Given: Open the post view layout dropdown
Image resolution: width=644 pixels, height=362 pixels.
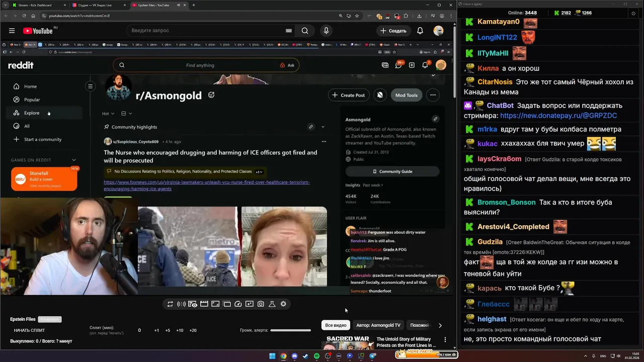Looking at the screenshot, I should (x=126, y=114).
